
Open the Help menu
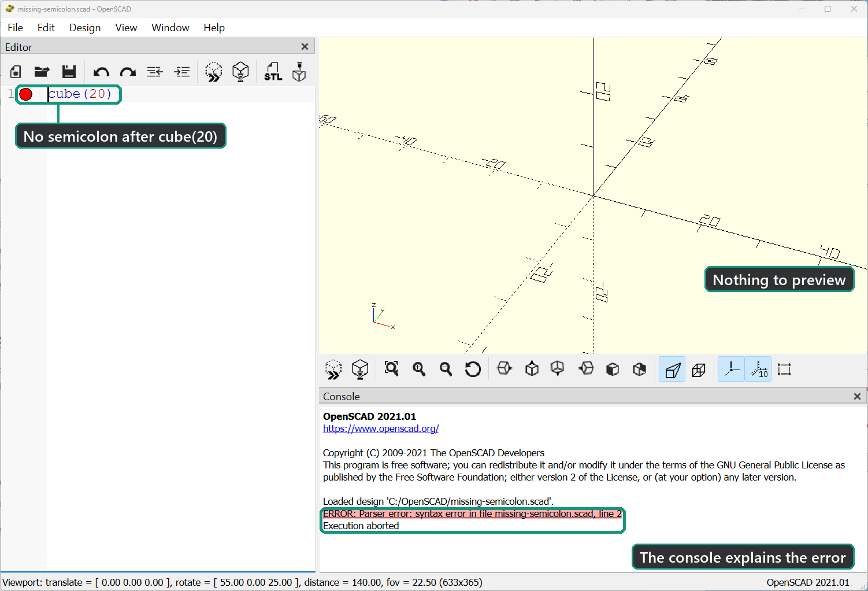pos(214,28)
